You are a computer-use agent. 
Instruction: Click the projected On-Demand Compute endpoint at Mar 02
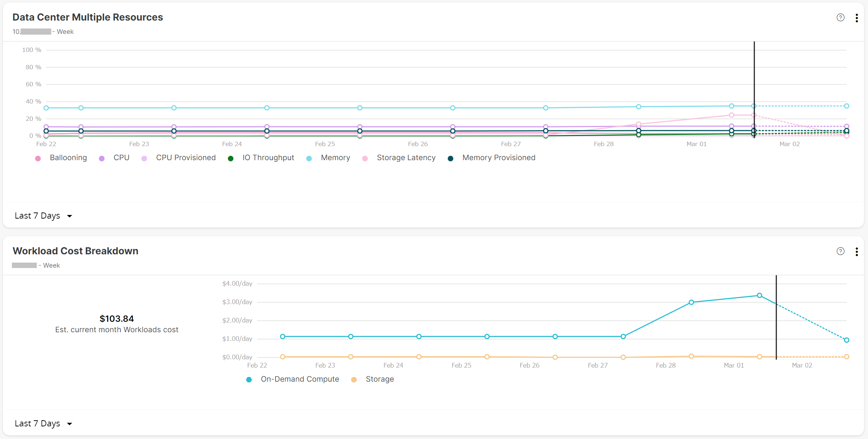[x=846, y=340]
